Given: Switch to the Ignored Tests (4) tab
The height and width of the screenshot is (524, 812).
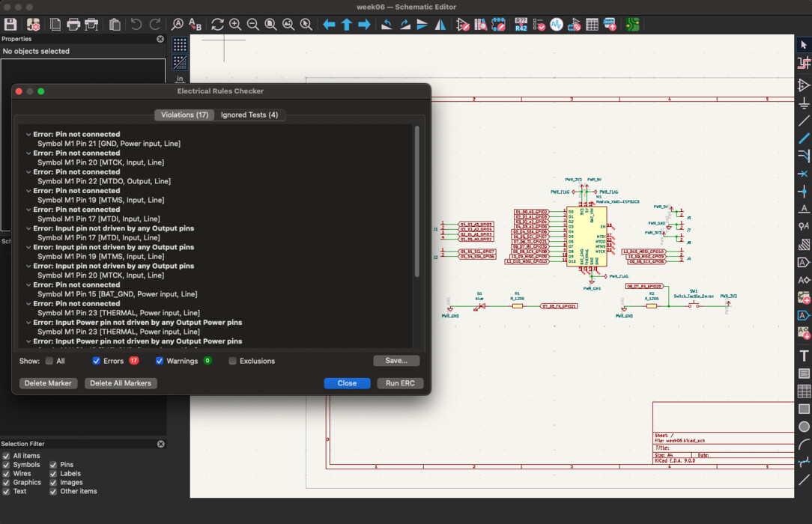Looking at the screenshot, I should [x=249, y=115].
